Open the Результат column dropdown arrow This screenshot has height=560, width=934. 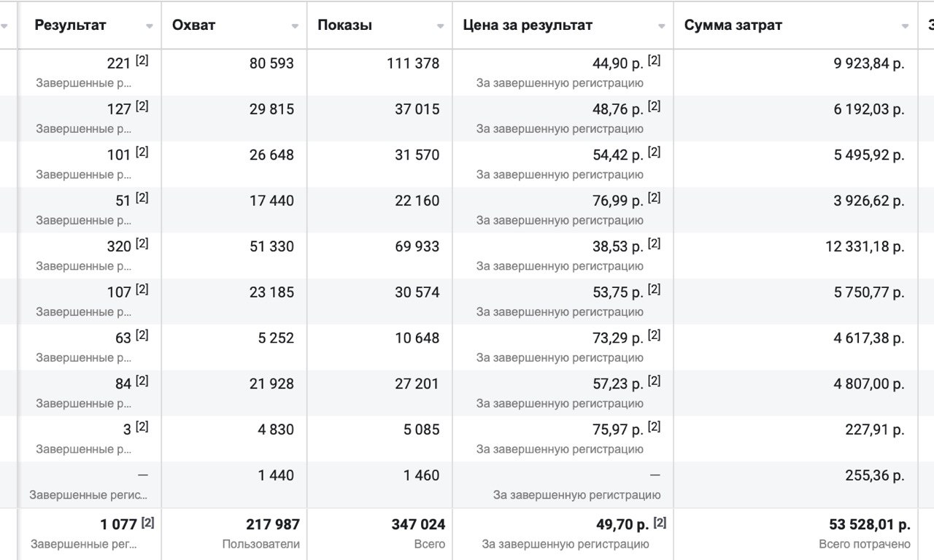149,26
